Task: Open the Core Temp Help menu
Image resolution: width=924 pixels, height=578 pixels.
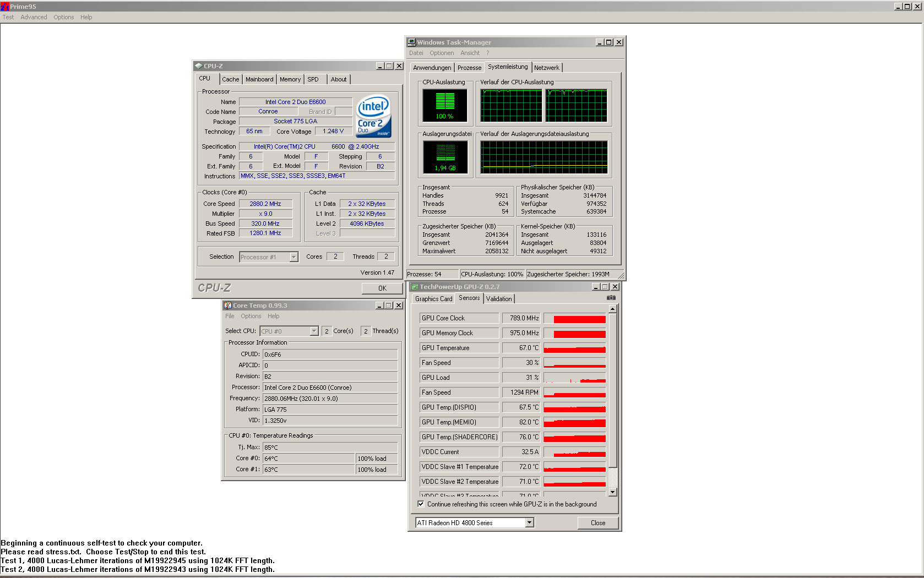Action: pyautogui.click(x=273, y=317)
